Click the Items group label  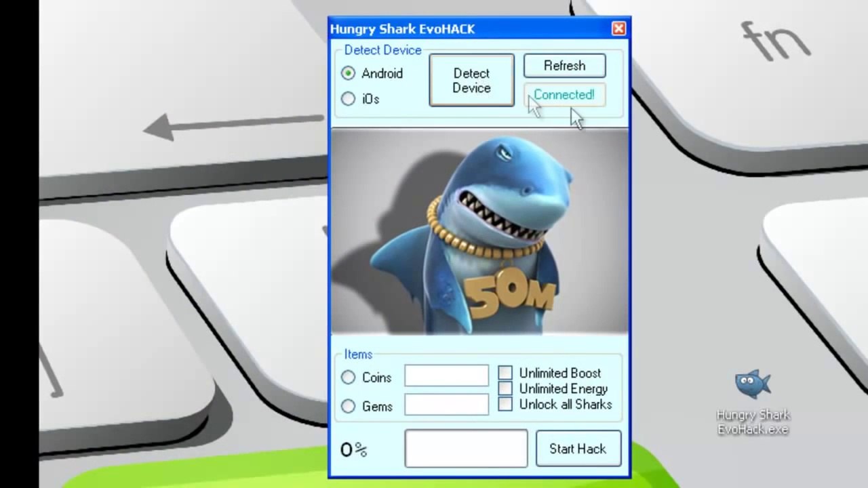pyautogui.click(x=358, y=354)
